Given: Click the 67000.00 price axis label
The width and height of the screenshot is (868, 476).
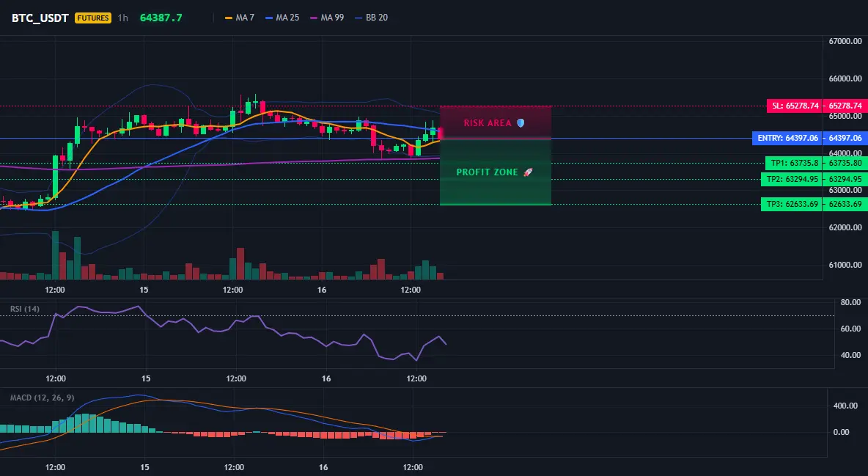Looking at the screenshot, I should [845, 41].
